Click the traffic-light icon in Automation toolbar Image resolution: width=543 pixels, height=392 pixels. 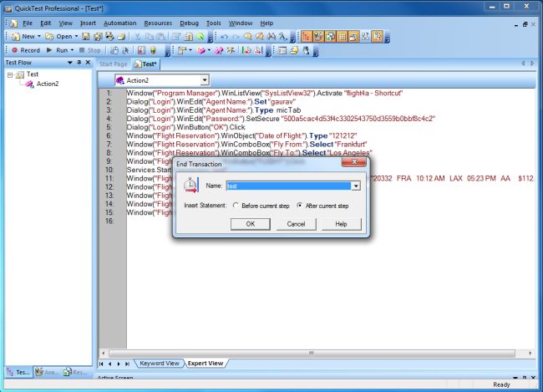coord(153,50)
